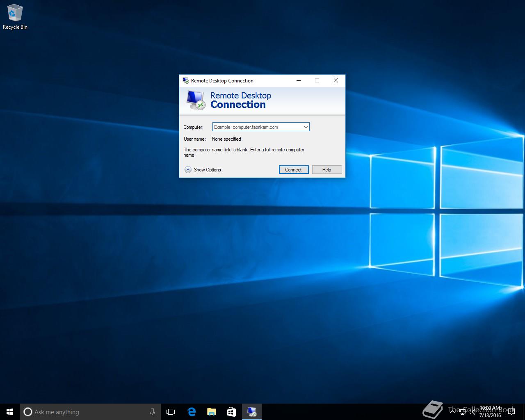The width and height of the screenshot is (525, 420).
Task: Click the 'computer name field is blank' message
Action: tap(244, 153)
